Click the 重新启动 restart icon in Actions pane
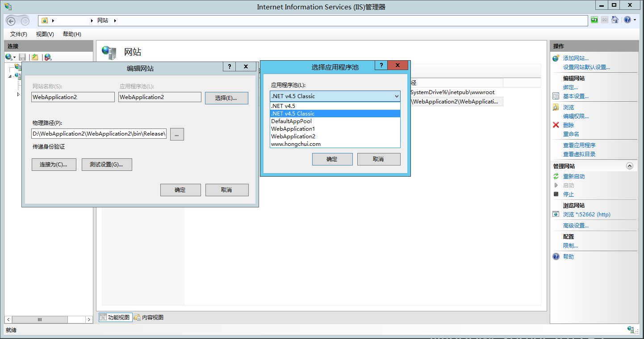 pos(556,176)
